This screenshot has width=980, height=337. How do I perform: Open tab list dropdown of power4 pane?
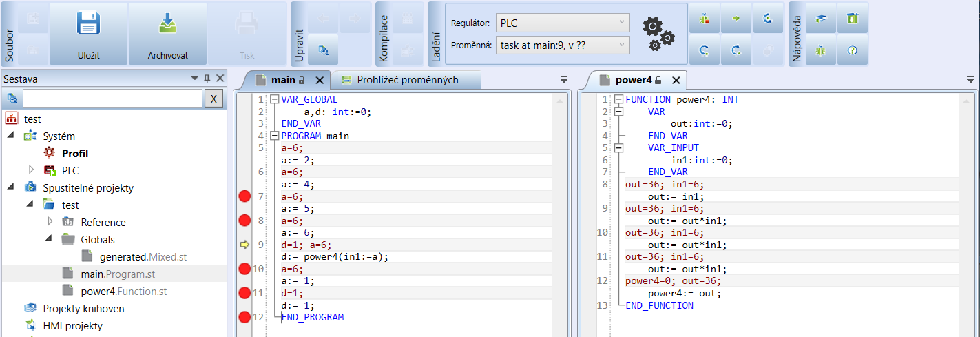pos(971,80)
